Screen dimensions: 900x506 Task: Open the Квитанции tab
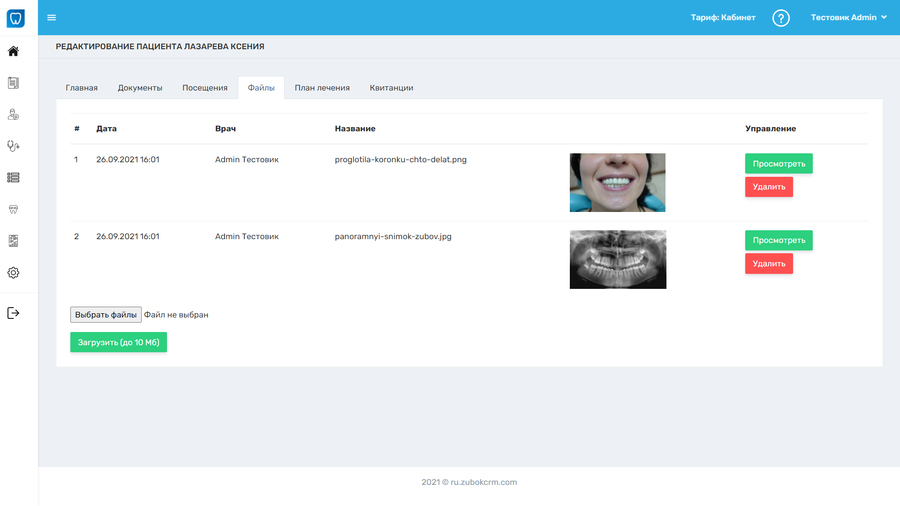point(391,88)
